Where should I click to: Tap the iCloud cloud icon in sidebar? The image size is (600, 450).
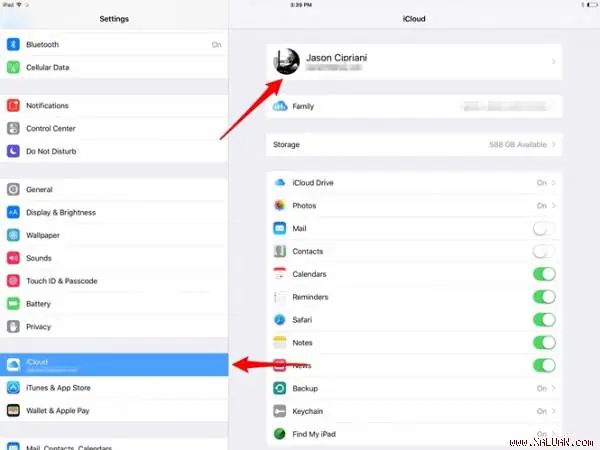13,365
